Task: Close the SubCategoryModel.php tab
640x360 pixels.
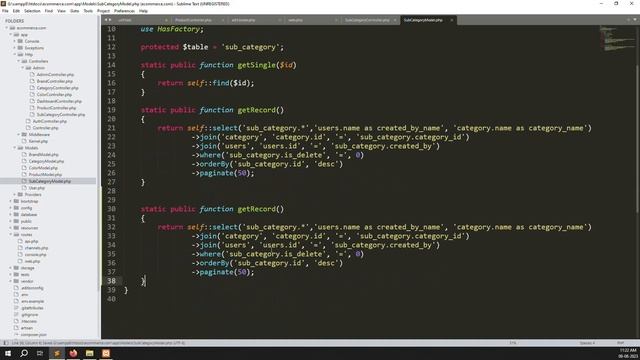Action: (x=451, y=20)
